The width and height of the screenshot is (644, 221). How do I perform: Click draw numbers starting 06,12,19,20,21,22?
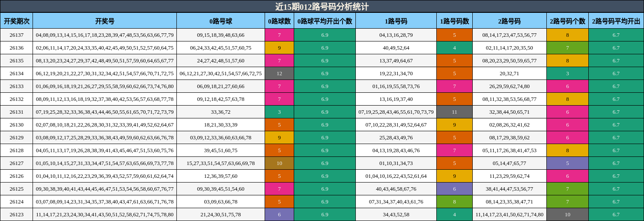coord(105,74)
